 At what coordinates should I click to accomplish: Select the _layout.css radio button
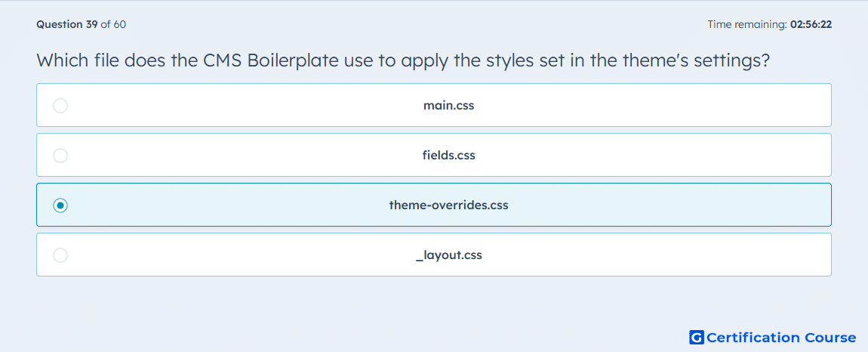click(x=60, y=255)
